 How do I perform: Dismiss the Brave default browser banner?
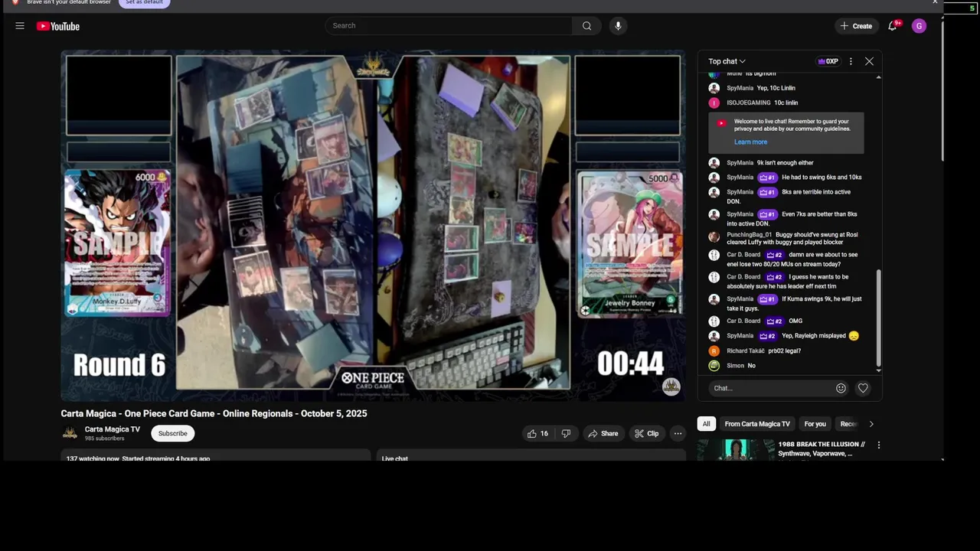tap(934, 2)
